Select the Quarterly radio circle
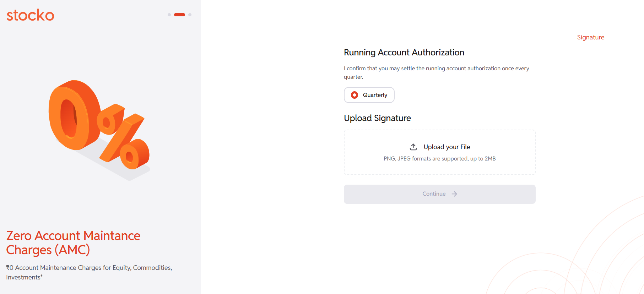This screenshot has height=294, width=644. [x=354, y=95]
